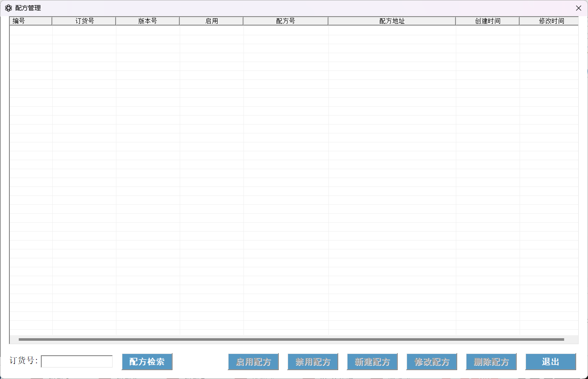Close the 配方管理 window

click(x=578, y=8)
